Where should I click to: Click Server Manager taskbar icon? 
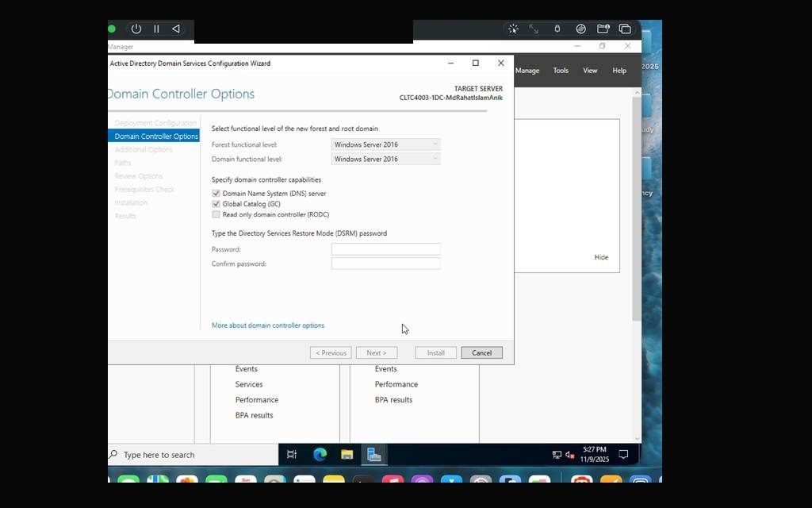[374, 455]
